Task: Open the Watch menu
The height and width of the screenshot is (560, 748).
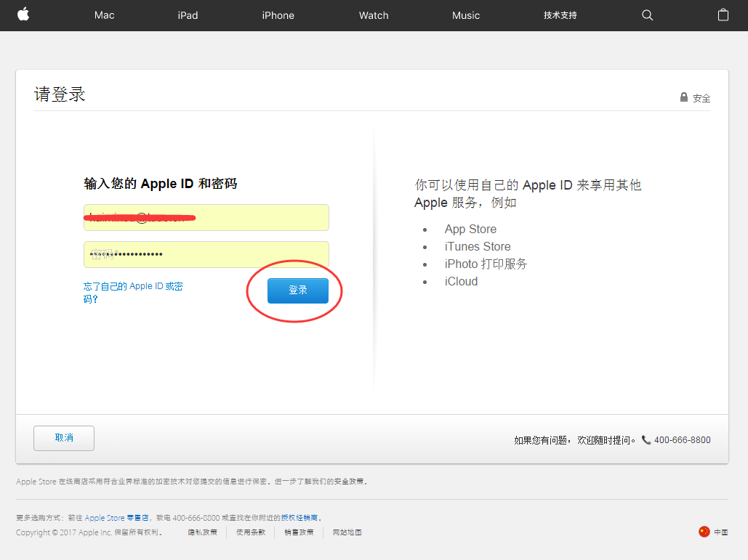Action: click(374, 15)
